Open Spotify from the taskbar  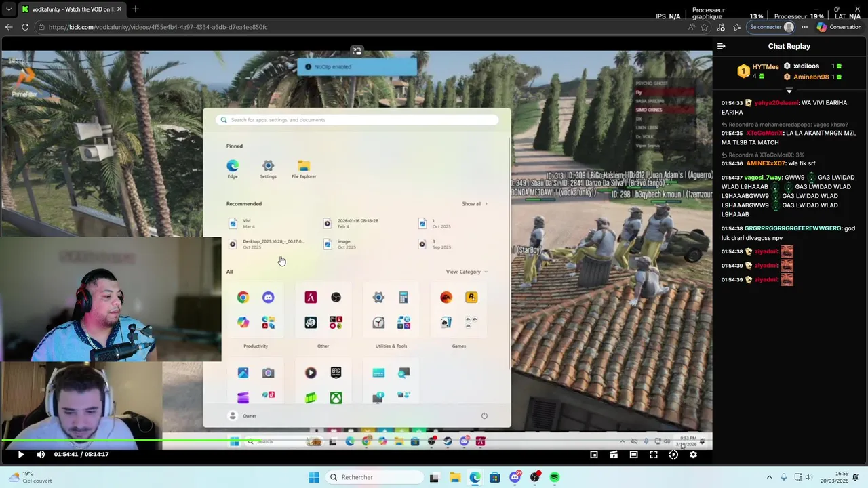pos(555,477)
